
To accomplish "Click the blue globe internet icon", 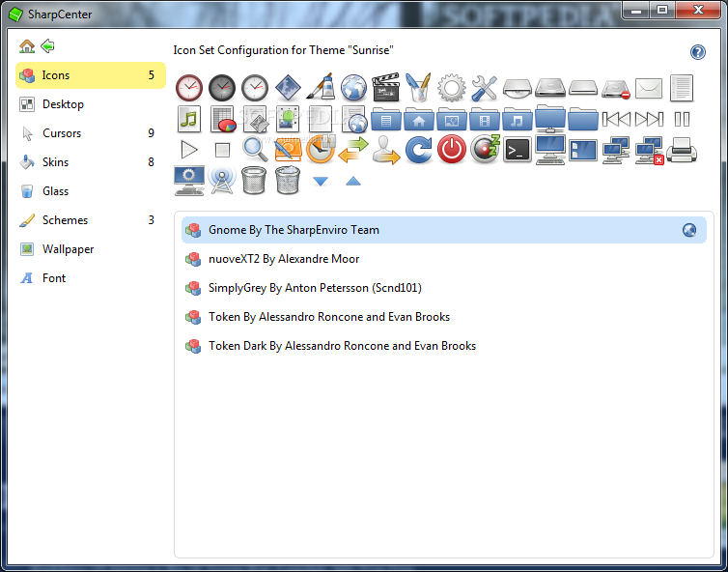I will 353,88.
